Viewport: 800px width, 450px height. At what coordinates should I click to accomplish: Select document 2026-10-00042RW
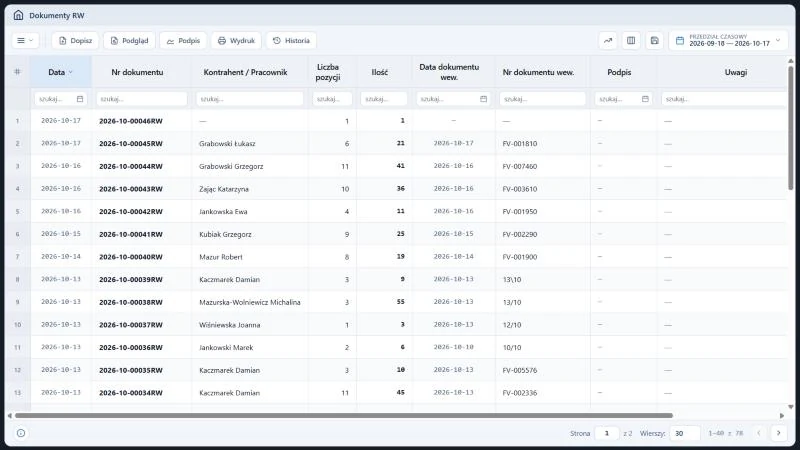coord(131,211)
